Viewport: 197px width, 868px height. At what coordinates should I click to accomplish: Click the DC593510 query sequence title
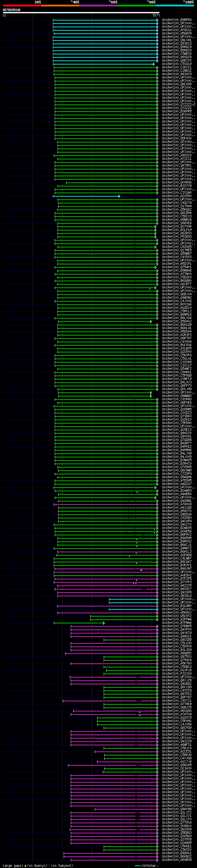11,10
